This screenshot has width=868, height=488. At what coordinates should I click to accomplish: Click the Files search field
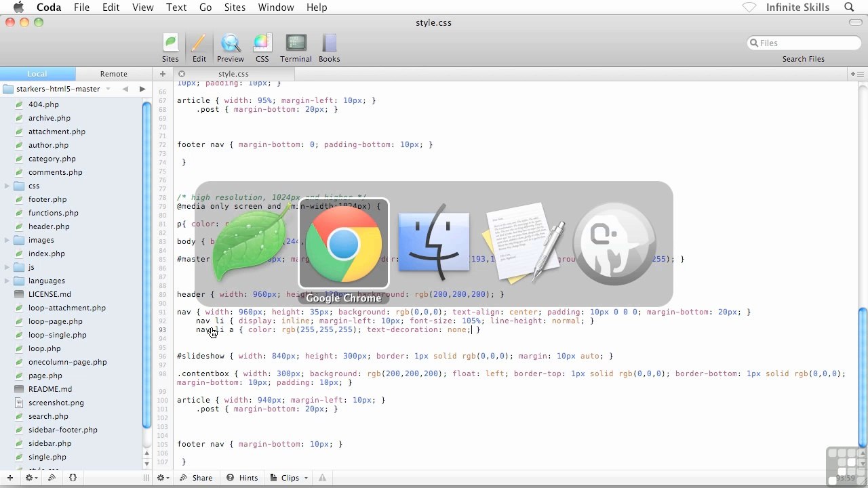point(804,43)
